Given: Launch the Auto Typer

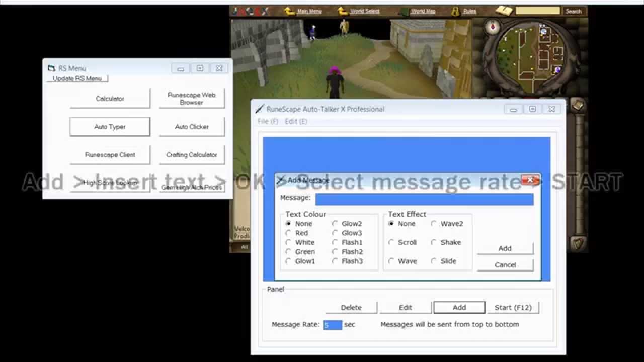Looking at the screenshot, I should [110, 126].
